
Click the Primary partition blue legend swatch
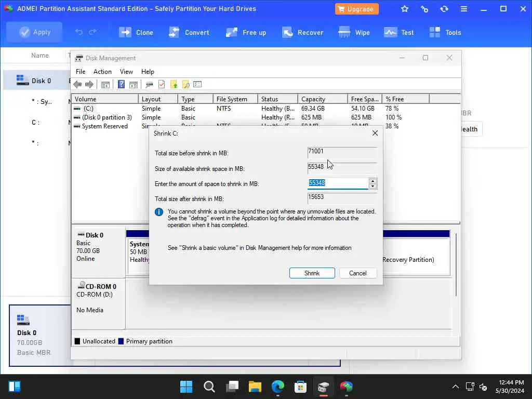(x=121, y=341)
